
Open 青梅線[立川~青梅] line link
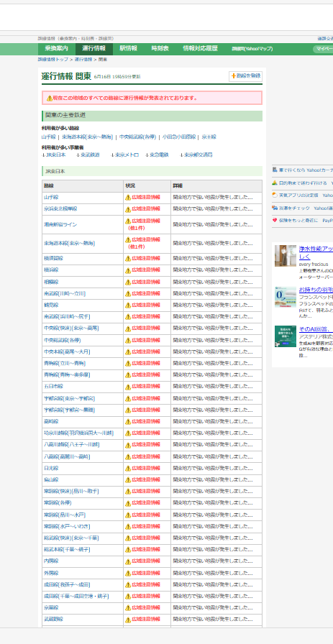pos(65,364)
